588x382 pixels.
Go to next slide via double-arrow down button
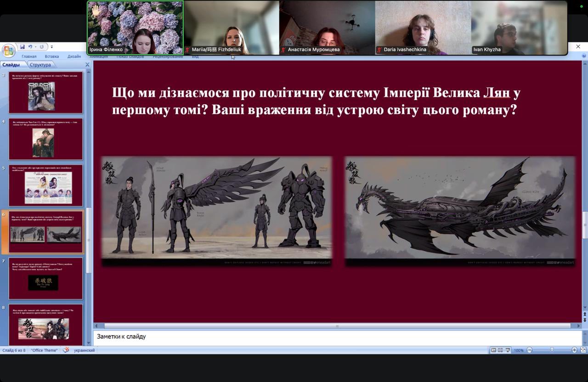(x=585, y=320)
